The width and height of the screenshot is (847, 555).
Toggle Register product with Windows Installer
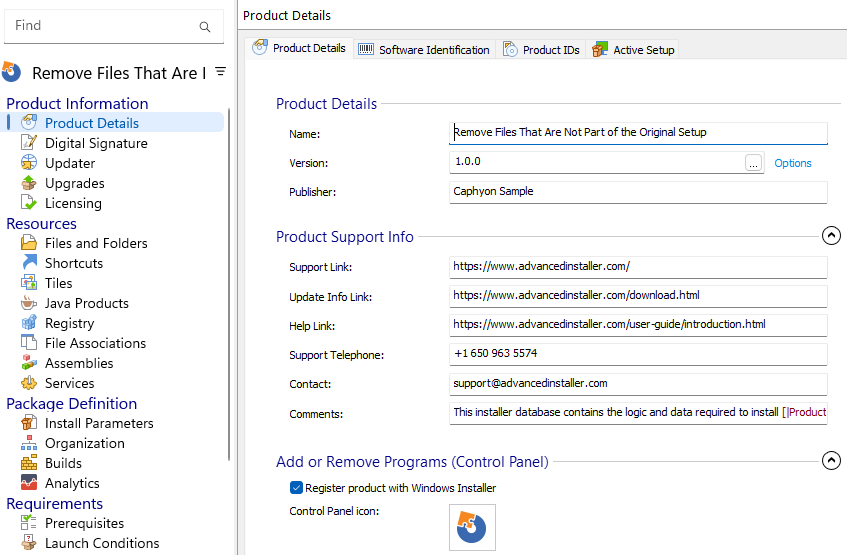[x=296, y=487]
